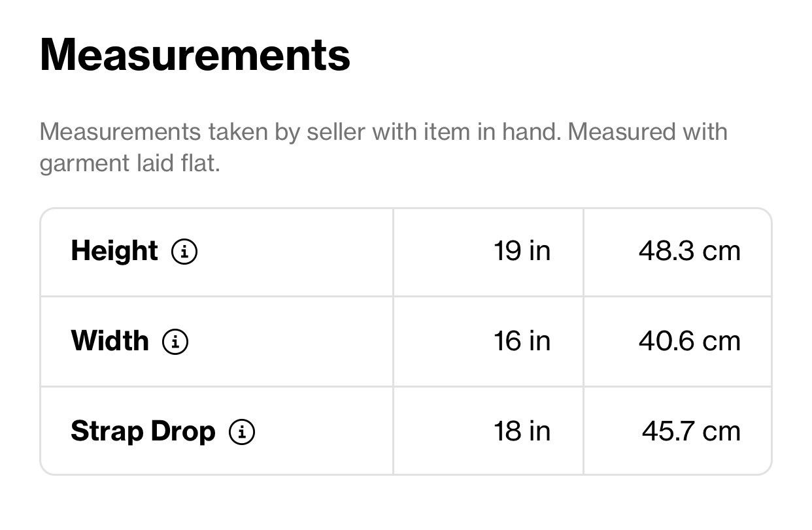
Task: Click the Measurements heading
Action: point(195,55)
